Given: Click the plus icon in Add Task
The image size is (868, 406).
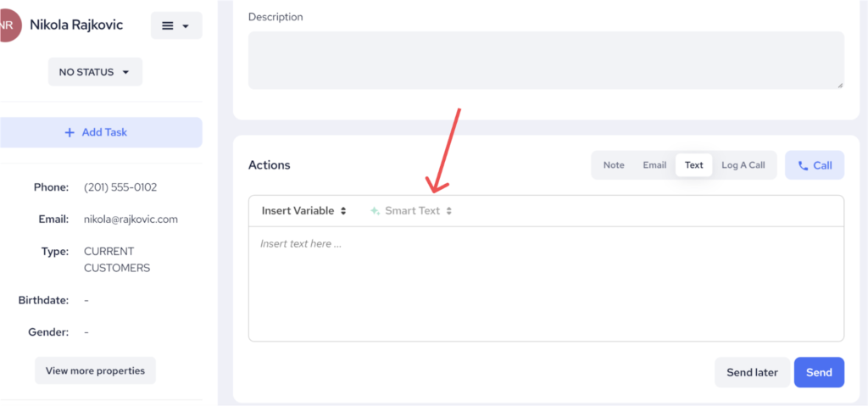Looking at the screenshot, I should click(70, 132).
